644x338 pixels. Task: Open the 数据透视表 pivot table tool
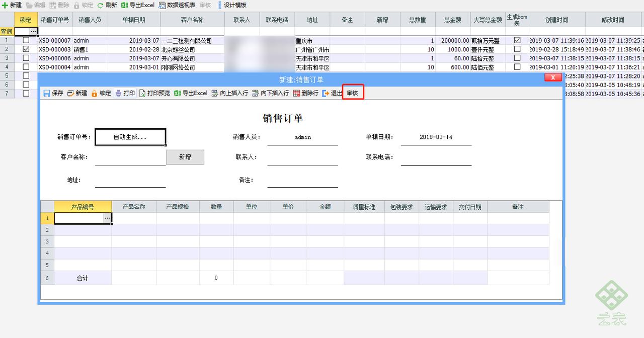177,5
